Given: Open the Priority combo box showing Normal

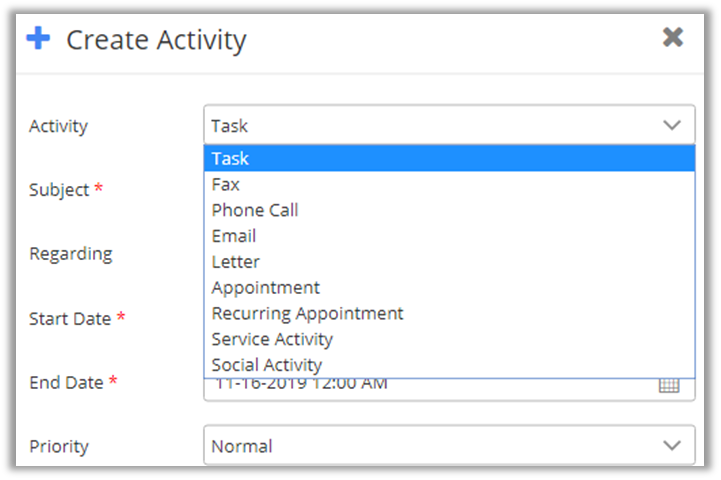Looking at the screenshot, I should click(x=430, y=446).
